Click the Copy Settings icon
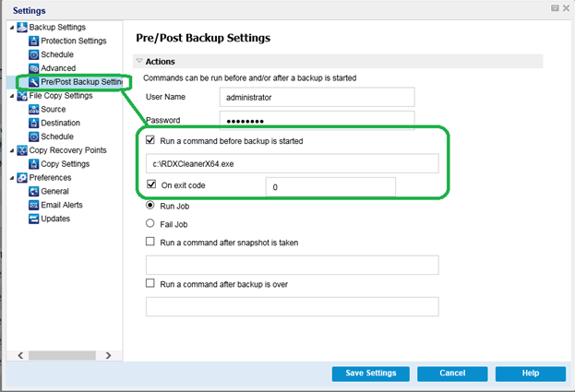The image size is (575, 392). [34, 164]
